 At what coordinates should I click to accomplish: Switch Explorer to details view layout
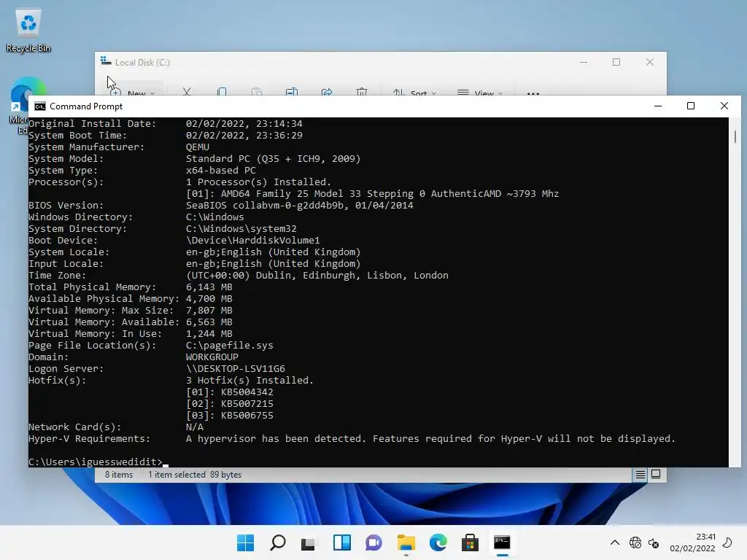click(640, 474)
